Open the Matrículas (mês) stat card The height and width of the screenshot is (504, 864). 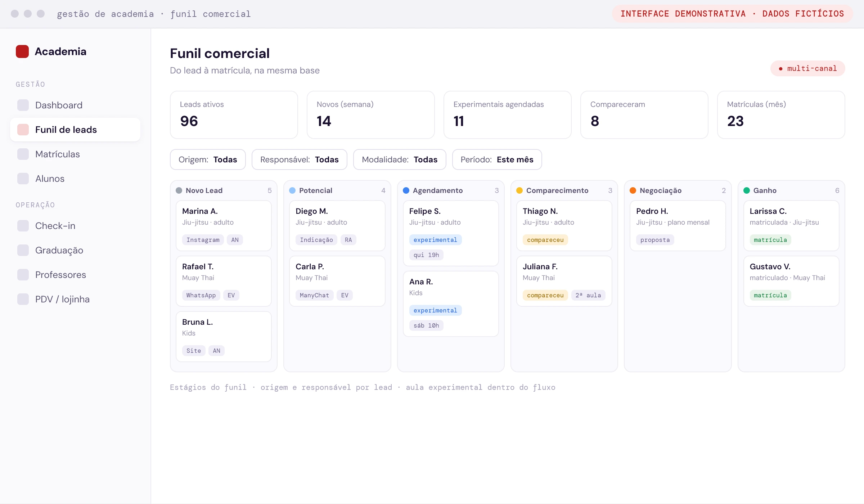[781, 115]
